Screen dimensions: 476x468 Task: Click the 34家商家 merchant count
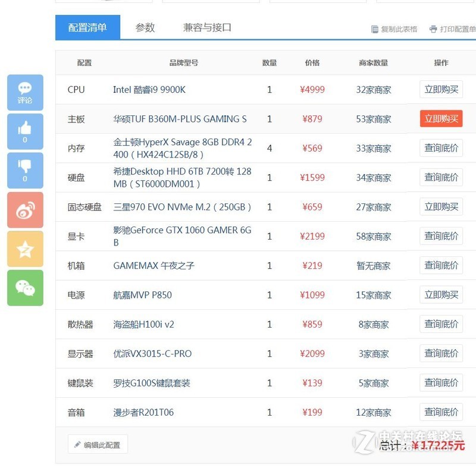[374, 178]
